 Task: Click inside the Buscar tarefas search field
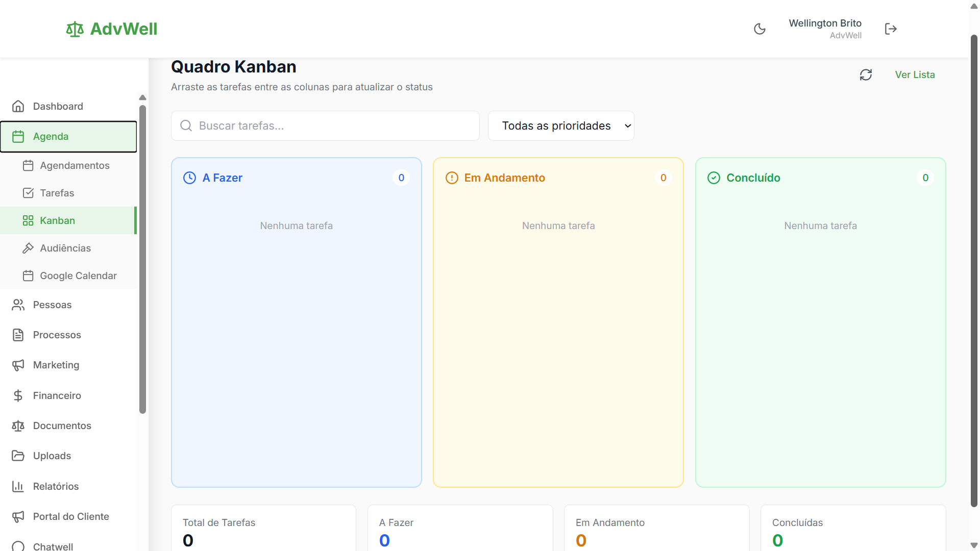(x=325, y=126)
